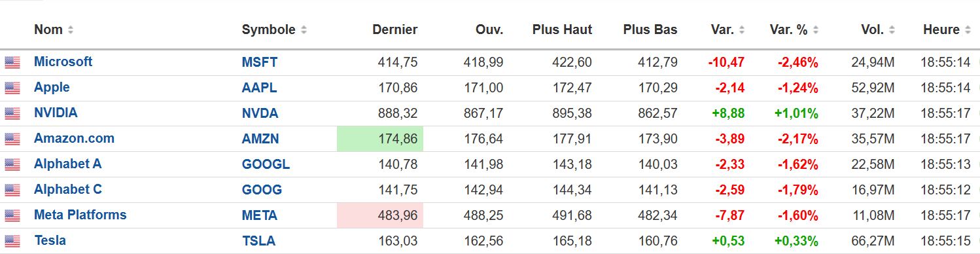This screenshot has width=980, height=254.
Task: Click the US flag icon beside Tesla
Action: (12, 241)
